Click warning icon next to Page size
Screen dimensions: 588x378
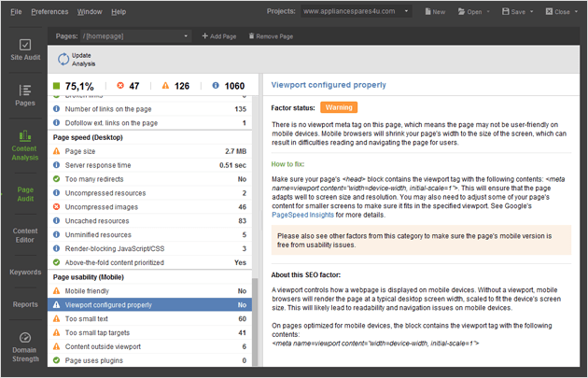56,151
